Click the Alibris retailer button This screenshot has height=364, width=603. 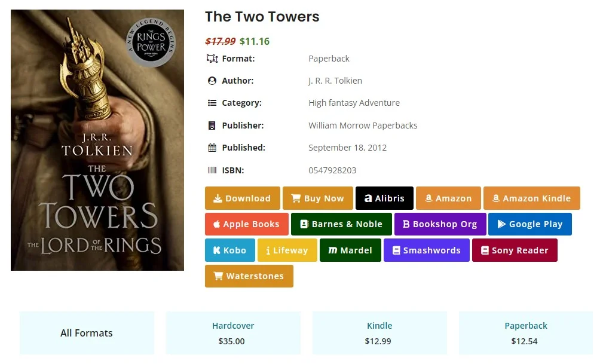[x=384, y=198]
